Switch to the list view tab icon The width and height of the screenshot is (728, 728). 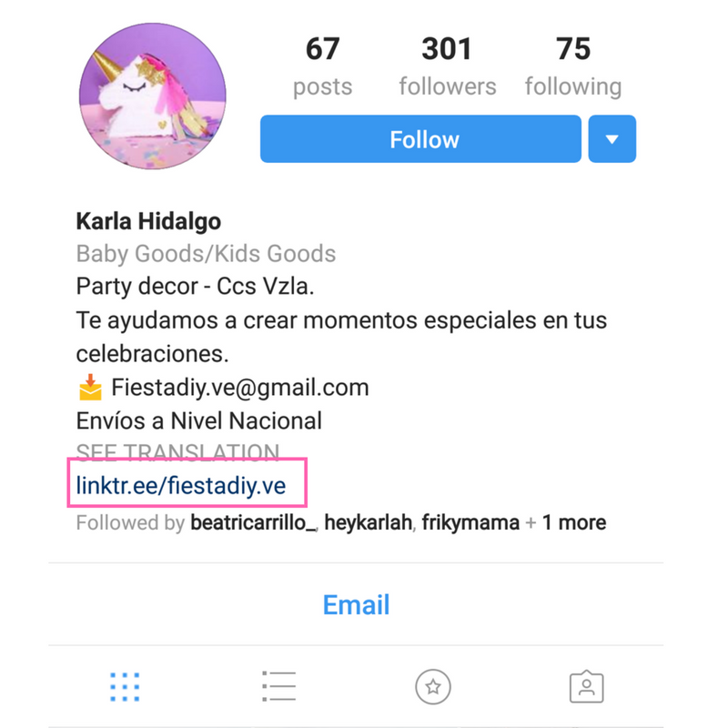click(278, 686)
